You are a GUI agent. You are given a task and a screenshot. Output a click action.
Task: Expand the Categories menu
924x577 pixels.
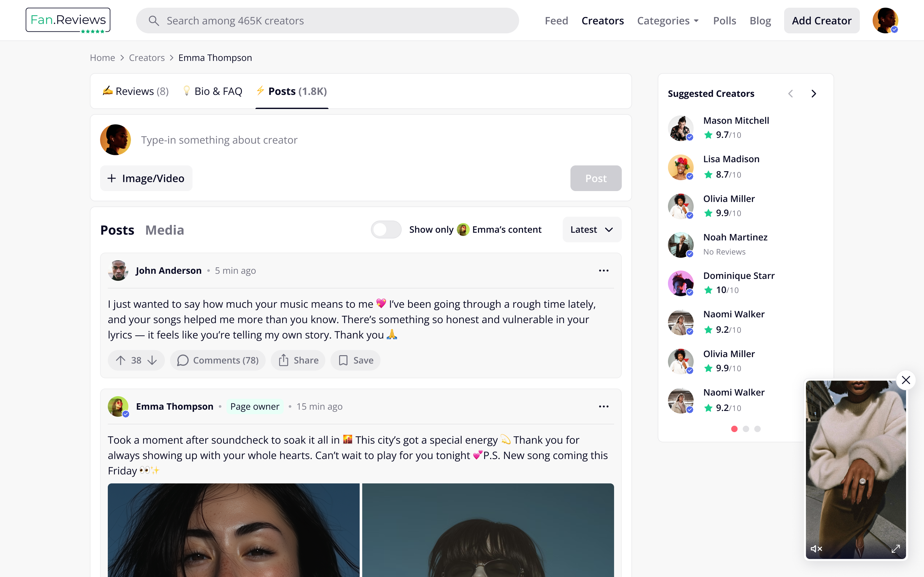(x=668, y=21)
